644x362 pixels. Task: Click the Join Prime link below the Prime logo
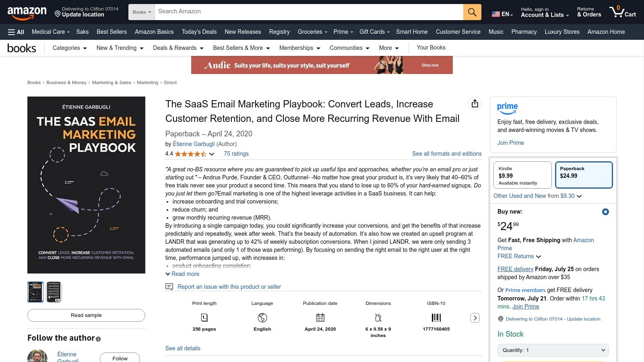(x=511, y=143)
